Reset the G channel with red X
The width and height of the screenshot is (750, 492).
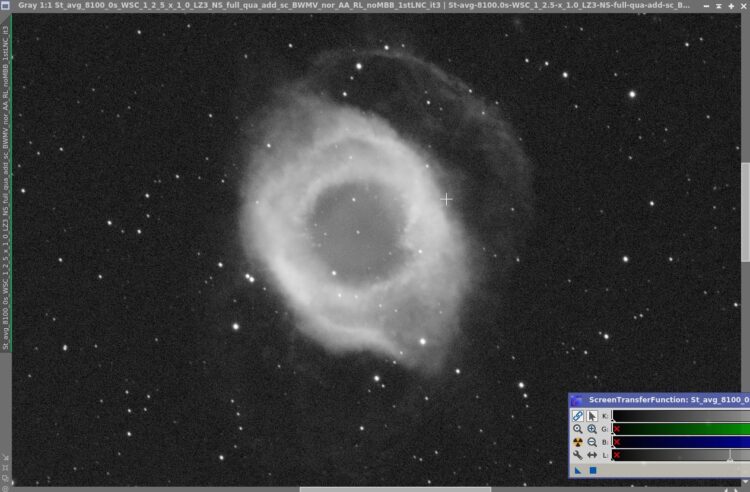point(617,429)
